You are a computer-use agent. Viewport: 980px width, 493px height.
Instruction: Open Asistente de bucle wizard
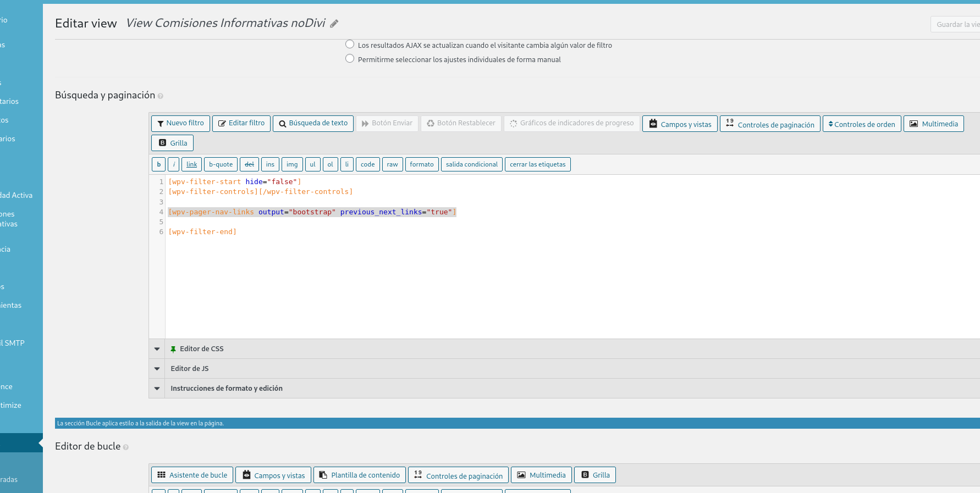click(x=192, y=475)
